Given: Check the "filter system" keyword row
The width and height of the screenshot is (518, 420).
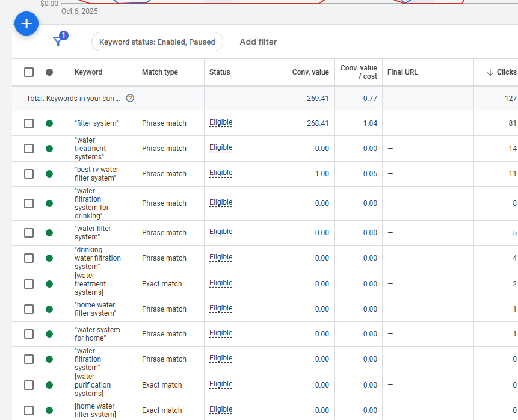Looking at the screenshot, I should 29,123.
